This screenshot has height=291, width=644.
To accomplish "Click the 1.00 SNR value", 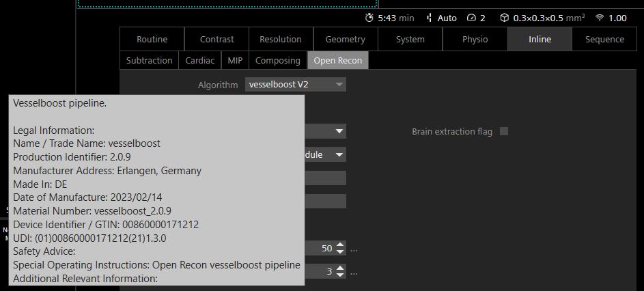I will pos(617,18).
